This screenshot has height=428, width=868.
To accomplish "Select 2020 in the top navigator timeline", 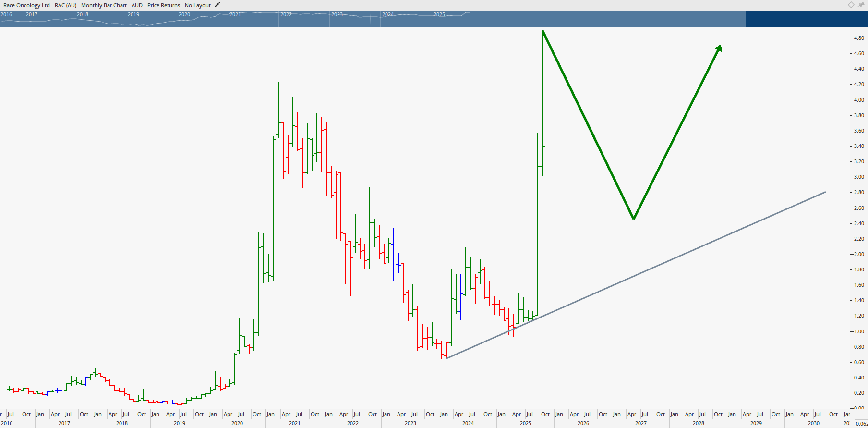I will tap(184, 14).
